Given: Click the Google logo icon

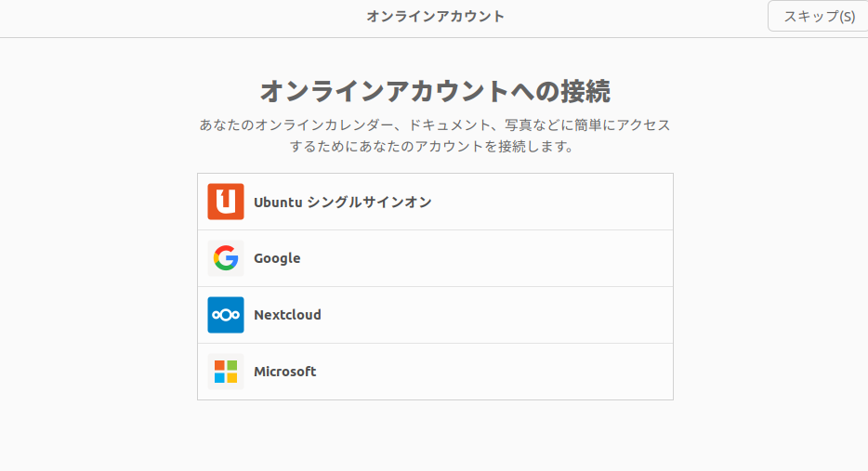Looking at the screenshot, I should click(226, 258).
